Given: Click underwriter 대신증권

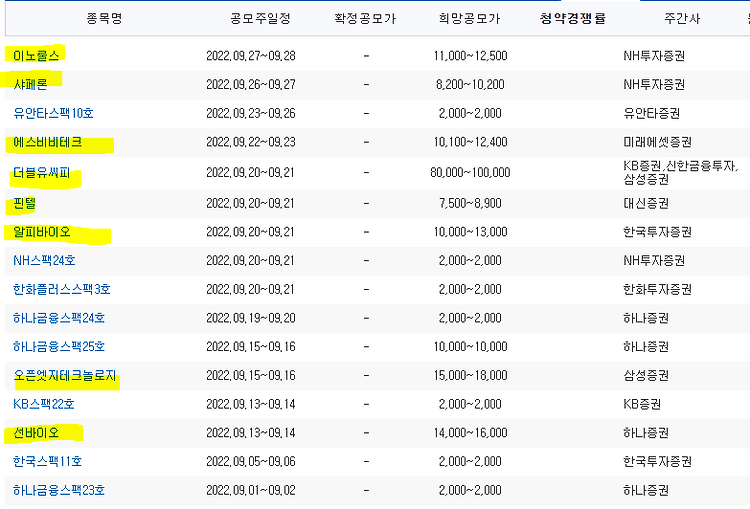Looking at the screenshot, I should click(x=646, y=203).
